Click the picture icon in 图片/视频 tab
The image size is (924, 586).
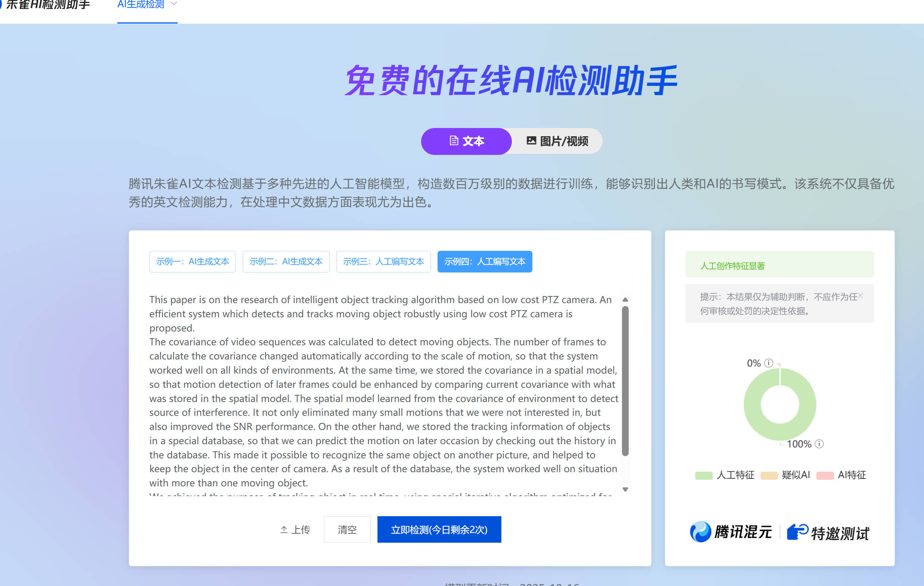click(x=532, y=140)
